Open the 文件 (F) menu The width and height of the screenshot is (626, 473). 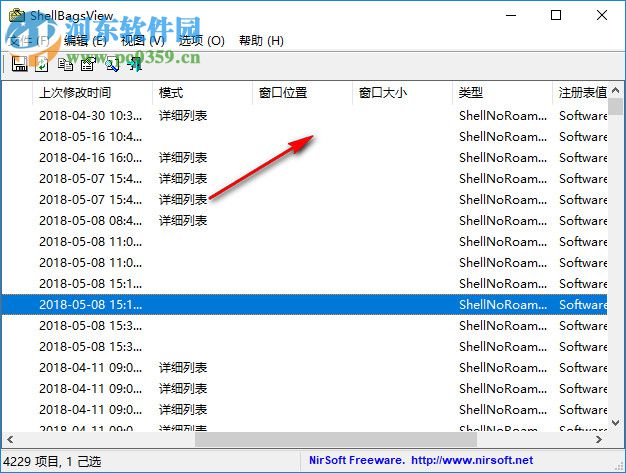point(29,40)
